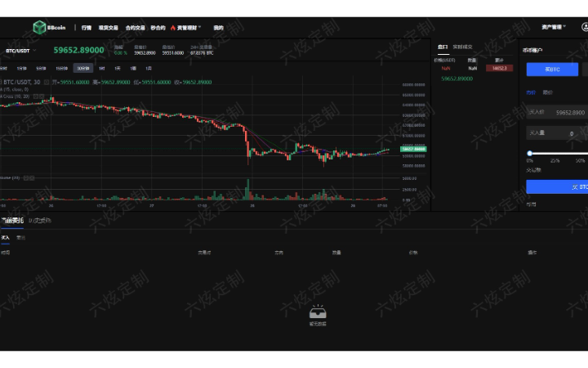
Task: Select the 限价 limit order type
Action: pos(548,92)
